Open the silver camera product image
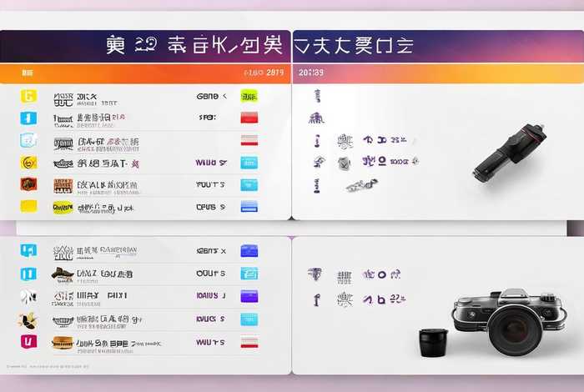 pos(511,321)
